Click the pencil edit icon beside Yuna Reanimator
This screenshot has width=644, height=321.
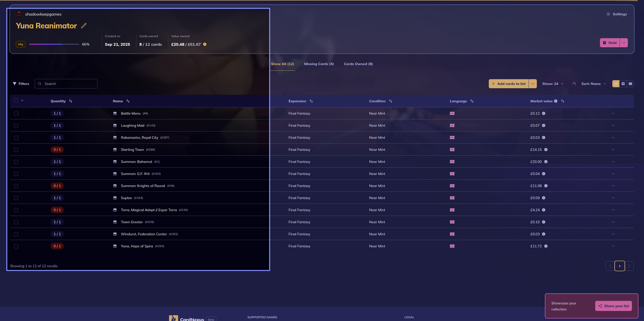(84, 26)
